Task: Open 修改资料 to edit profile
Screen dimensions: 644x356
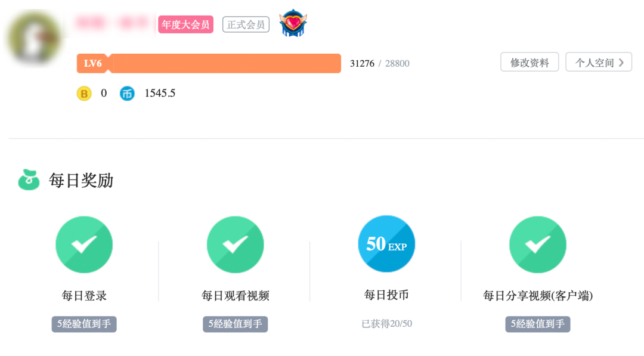Action: (530, 62)
